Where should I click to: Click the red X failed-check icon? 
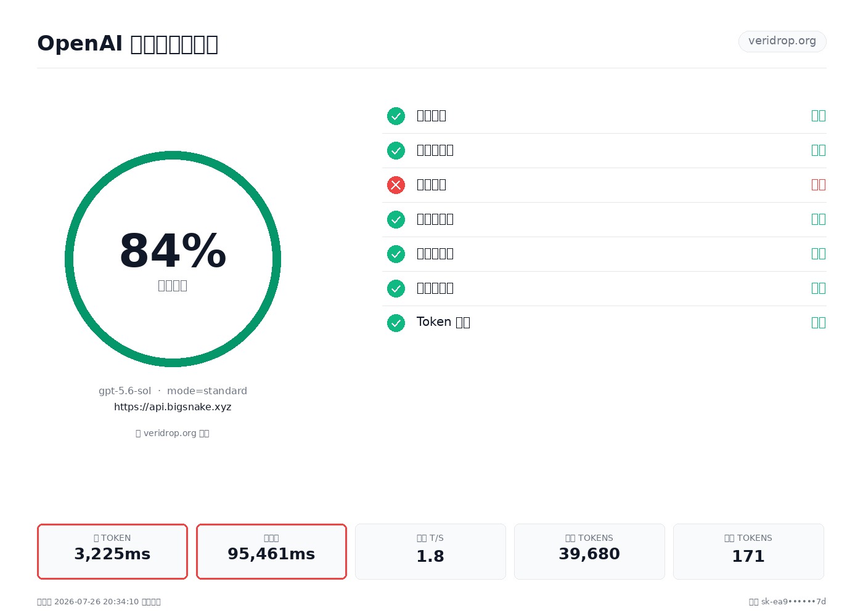coord(396,185)
